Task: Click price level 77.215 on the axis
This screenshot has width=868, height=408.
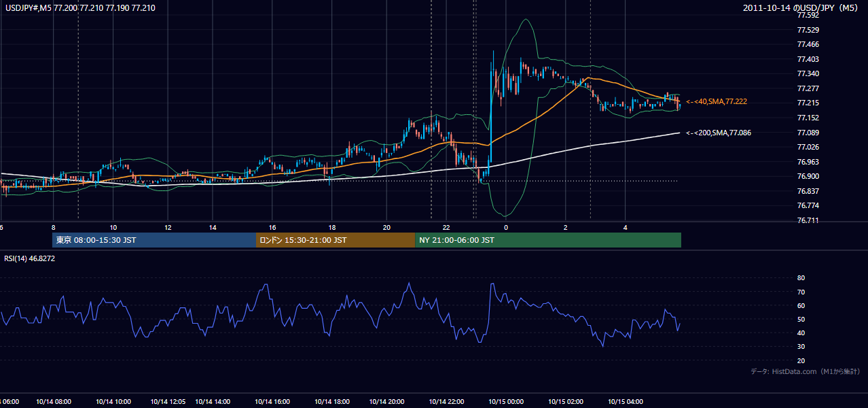Action: 808,103
